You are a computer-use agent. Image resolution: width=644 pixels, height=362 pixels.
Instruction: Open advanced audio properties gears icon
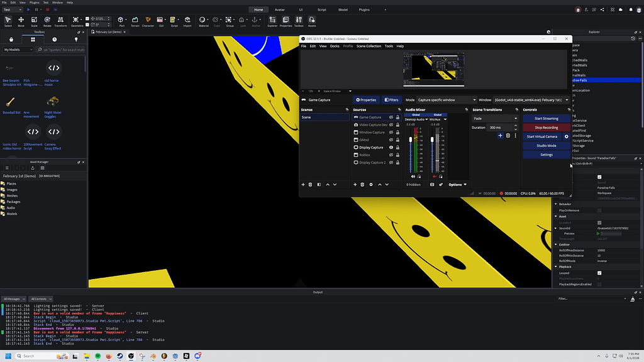point(441,185)
